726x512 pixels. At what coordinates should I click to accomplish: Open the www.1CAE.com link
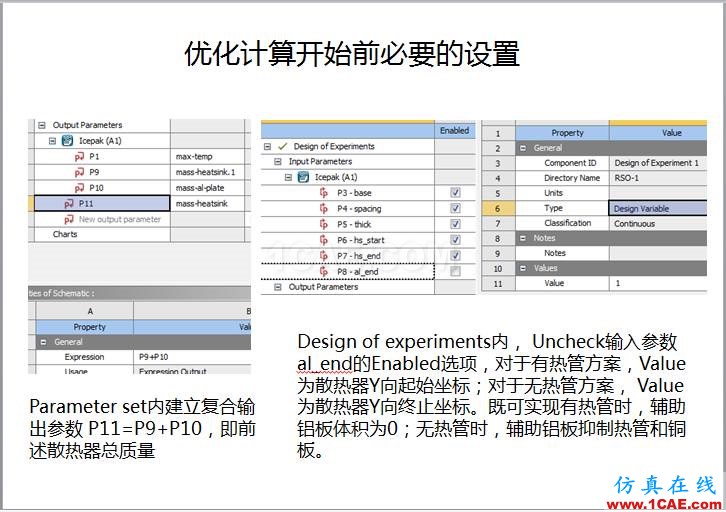click(664, 504)
